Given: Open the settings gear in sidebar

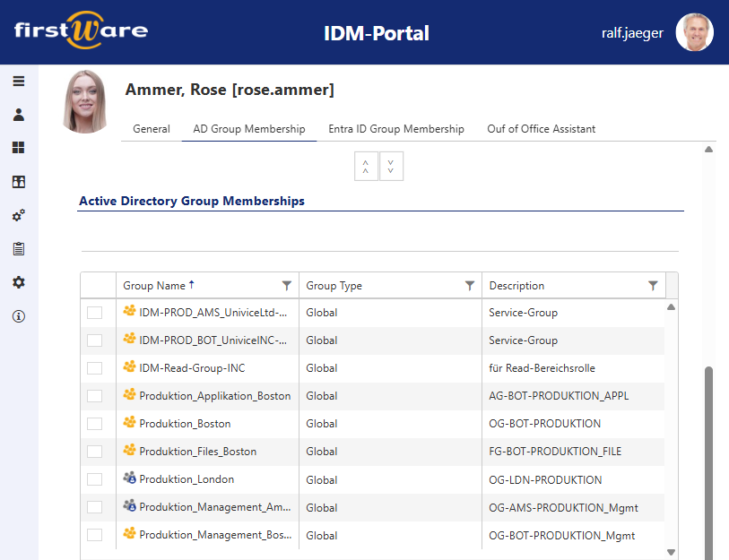Looking at the screenshot, I should (x=18, y=282).
